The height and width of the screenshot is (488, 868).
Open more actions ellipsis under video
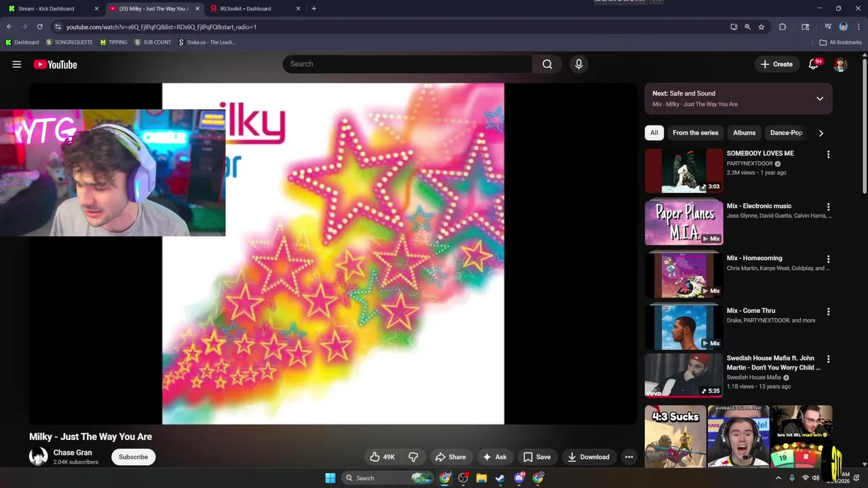coord(629,457)
